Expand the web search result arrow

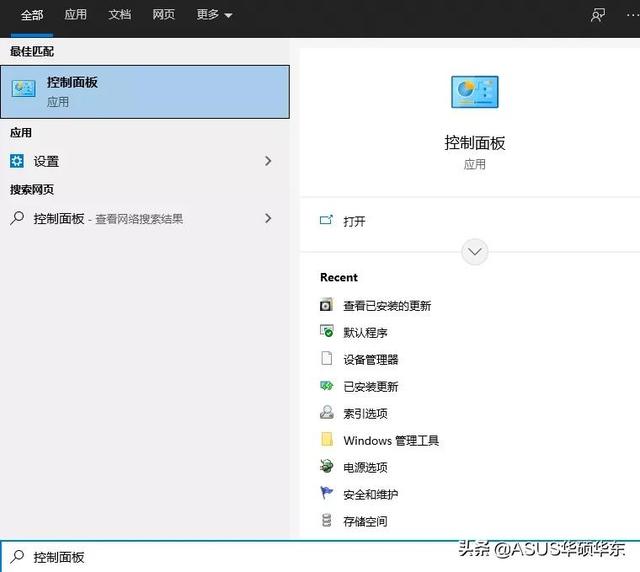(x=268, y=218)
